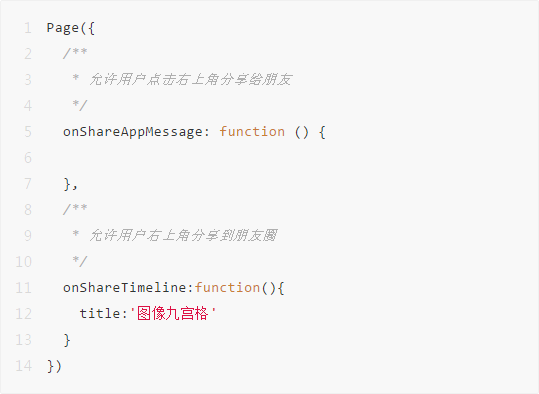
Task: Click the closing }) on line 14
Action: pos(54,366)
